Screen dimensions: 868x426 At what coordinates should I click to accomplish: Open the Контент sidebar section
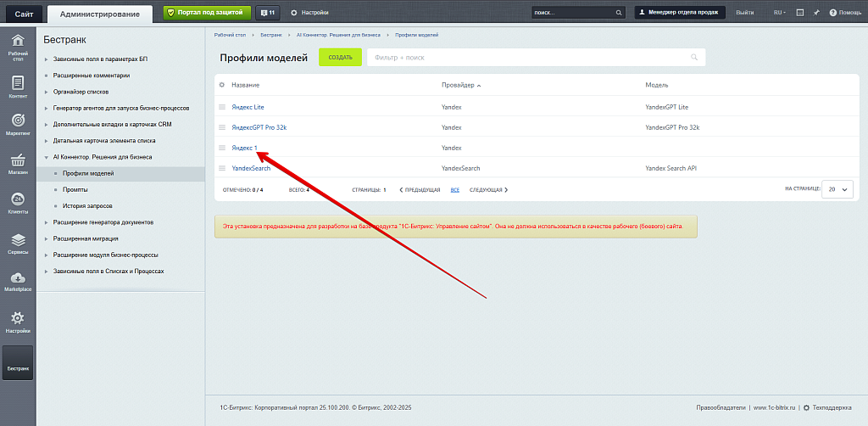tap(18, 86)
